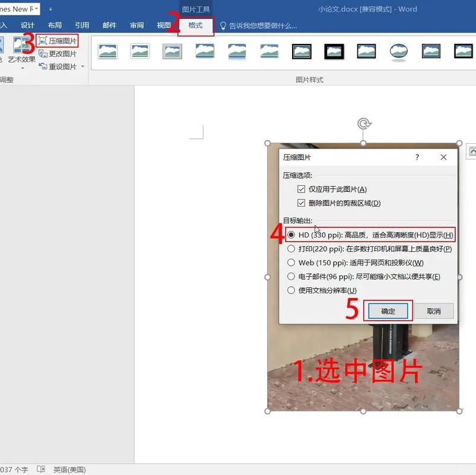The height and width of the screenshot is (475, 476).
Task: Choose the Web (150 ppi) output option
Action: click(291, 262)
